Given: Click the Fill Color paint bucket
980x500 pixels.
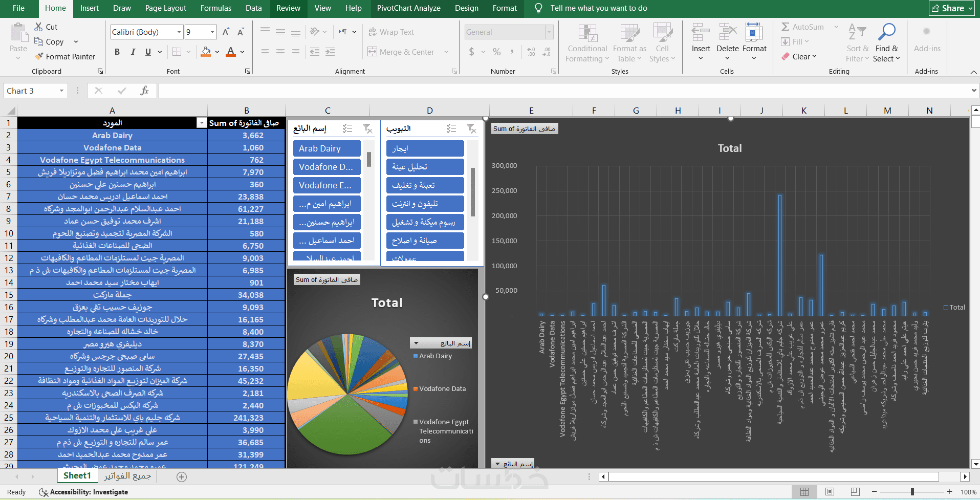Looking at the screenshot, I should pyautogui.click(x=206, y=52).
